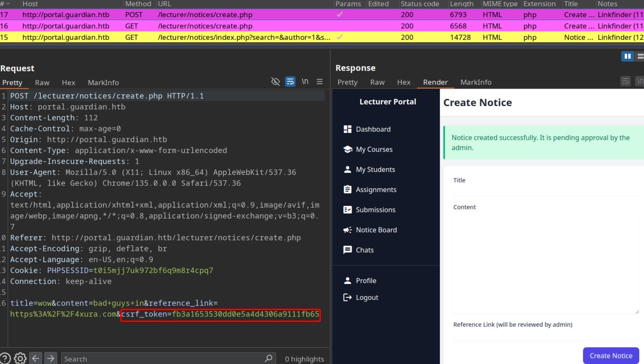Screen dimensions: 644x364
Task: Sort history by Method column
Action: [138, 4]
